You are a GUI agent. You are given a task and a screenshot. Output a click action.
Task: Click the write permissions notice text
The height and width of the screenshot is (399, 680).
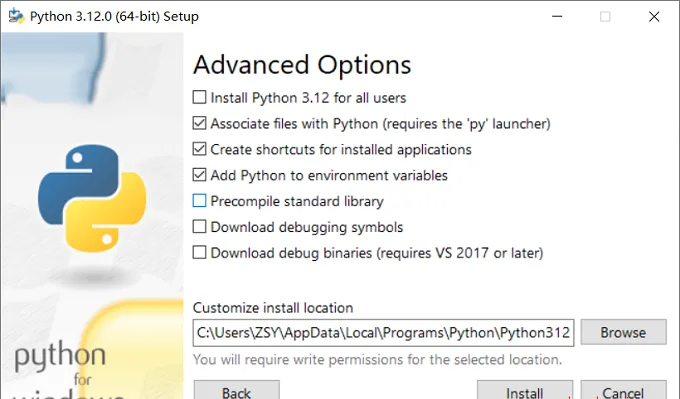(377, 360)
